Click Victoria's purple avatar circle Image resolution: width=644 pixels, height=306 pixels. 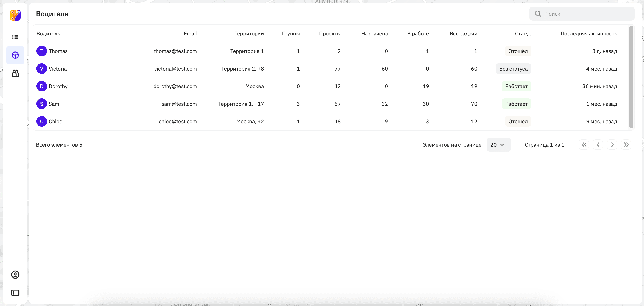42,69
